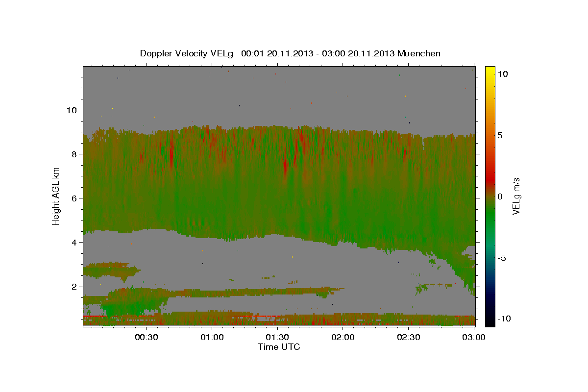Click the colorbar tick label -5

coord(502,258)
